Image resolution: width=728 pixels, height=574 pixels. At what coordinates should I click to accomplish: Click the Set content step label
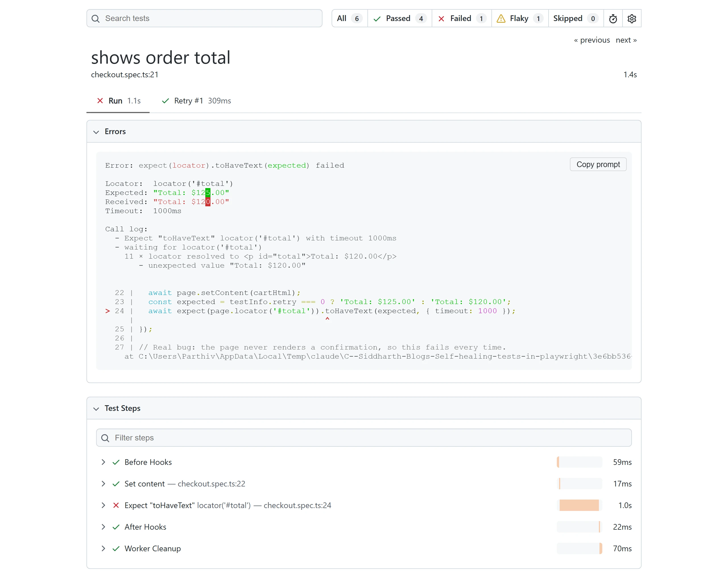tap(144, 484)
